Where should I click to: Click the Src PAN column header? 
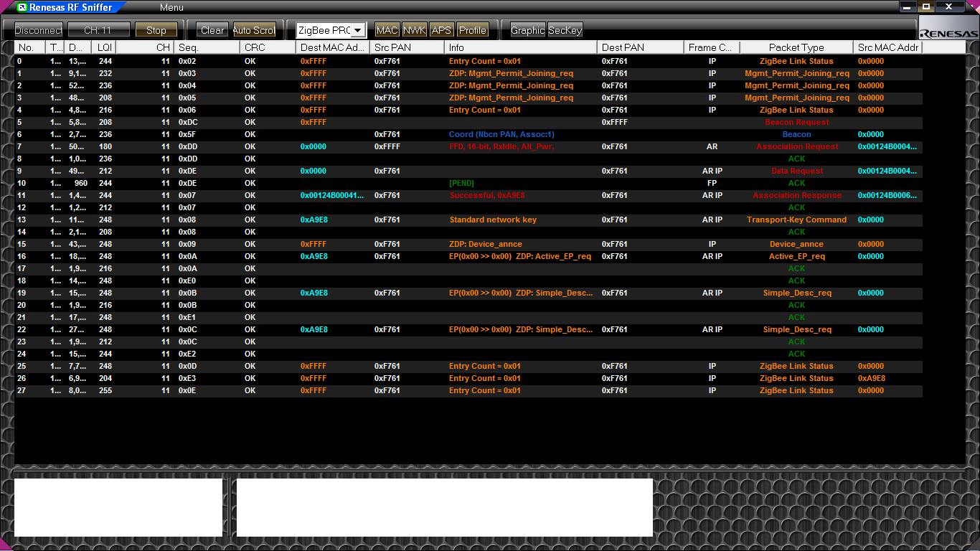click(407, 47)
